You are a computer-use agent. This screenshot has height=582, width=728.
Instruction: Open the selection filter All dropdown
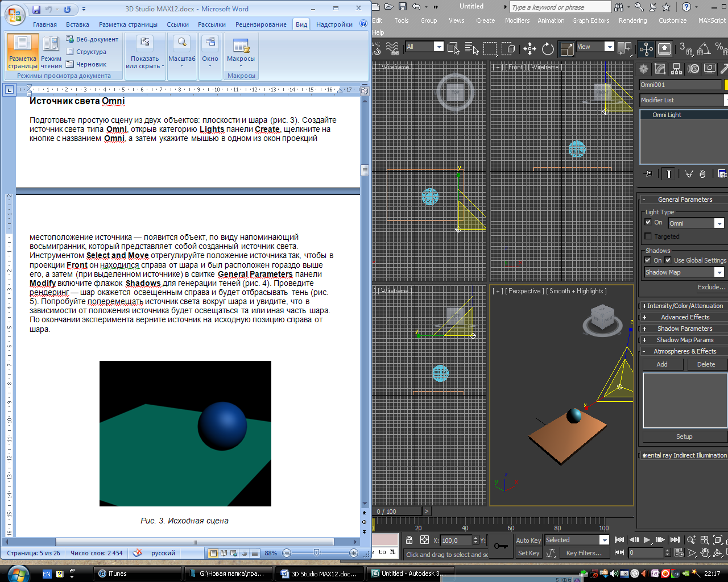tap(439, 47)
